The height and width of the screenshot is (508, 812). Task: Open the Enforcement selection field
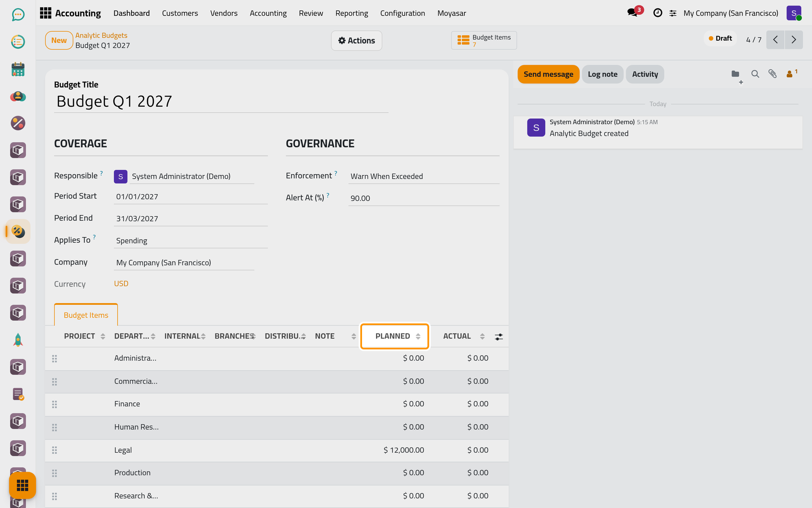tap(424, 177)
